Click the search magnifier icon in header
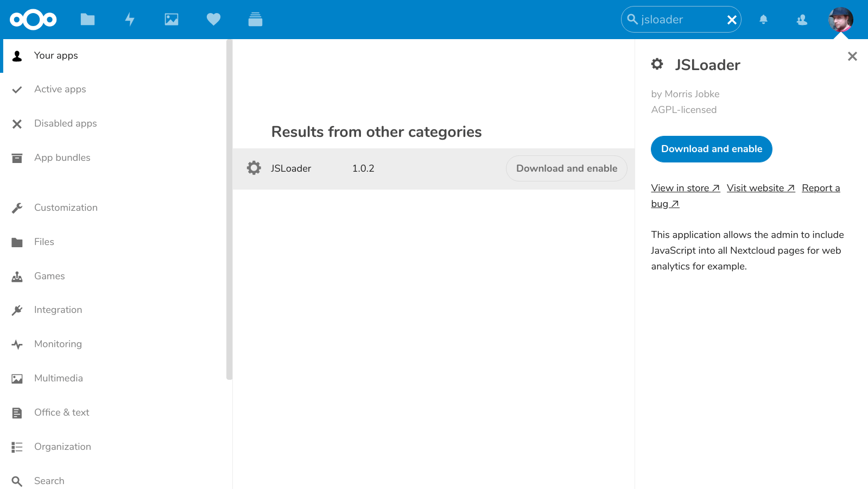The height and width of the screenshot is (489, 868). [632, 20]
